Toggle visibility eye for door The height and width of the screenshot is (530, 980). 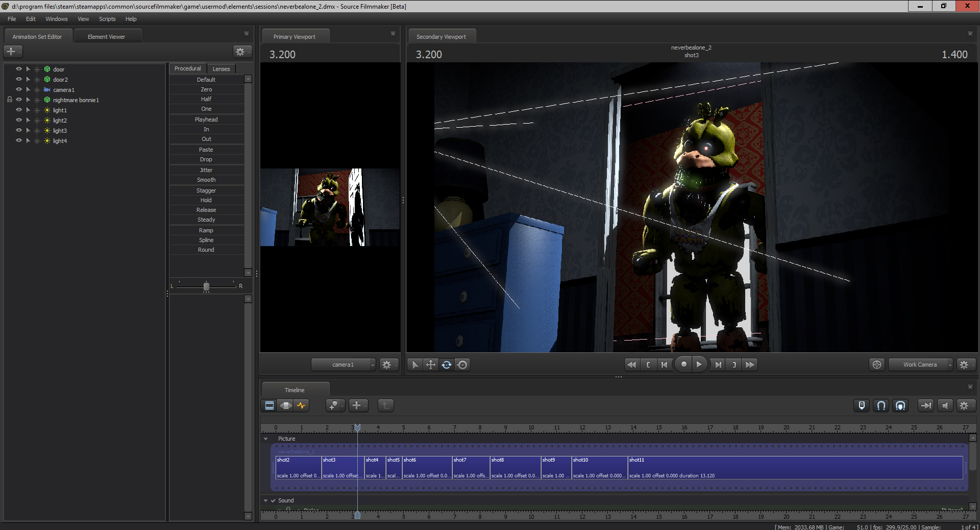coord(19,69)
